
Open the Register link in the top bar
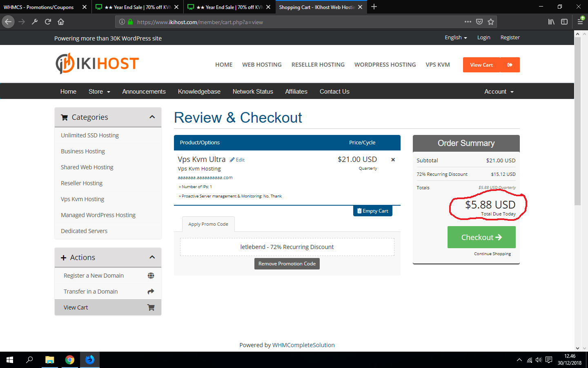(510, 38)
